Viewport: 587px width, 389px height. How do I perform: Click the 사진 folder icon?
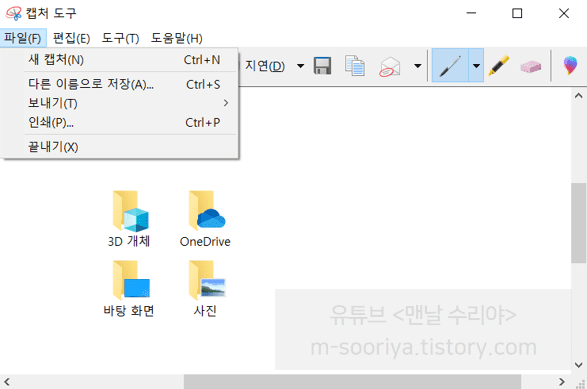click(x=207, y=280)
